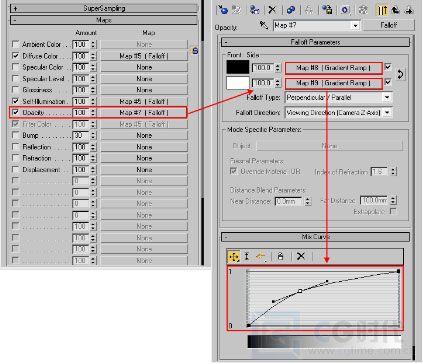Toggle the Opacity map checkbox
The height and width of the screenshot is (364, 423).
coord(15,112)
